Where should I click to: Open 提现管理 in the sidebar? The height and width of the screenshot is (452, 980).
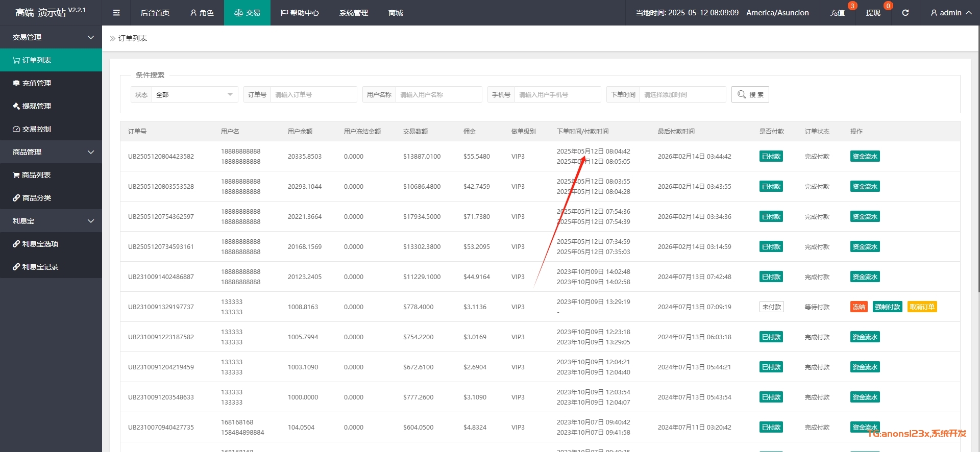point(51,106)
